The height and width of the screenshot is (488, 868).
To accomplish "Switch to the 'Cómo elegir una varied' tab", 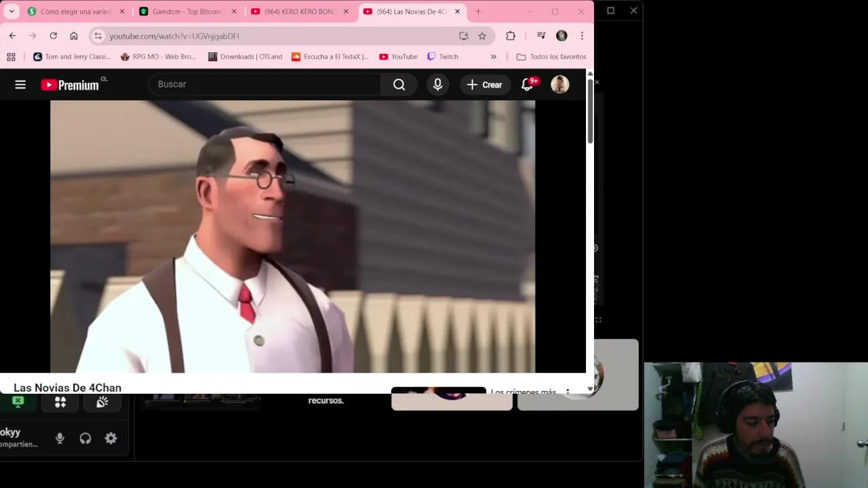I will (x=76, y=12).
